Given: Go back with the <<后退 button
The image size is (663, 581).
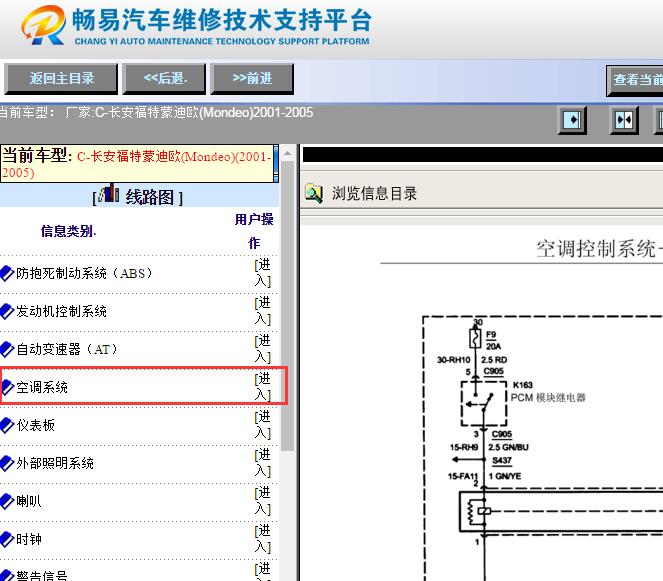Looking at the screenshot, I should [164, 79].
